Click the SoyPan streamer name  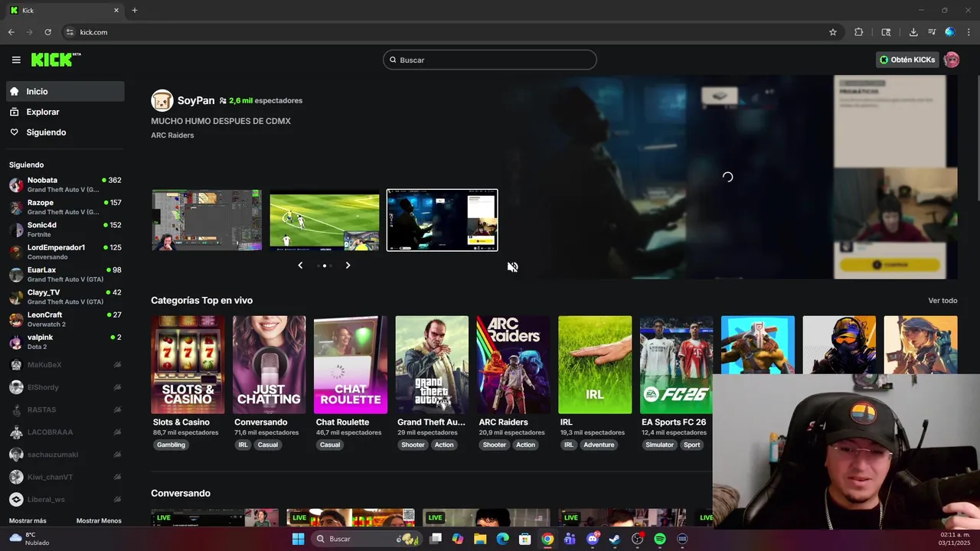pyautogui.click(x=196, y=100)
